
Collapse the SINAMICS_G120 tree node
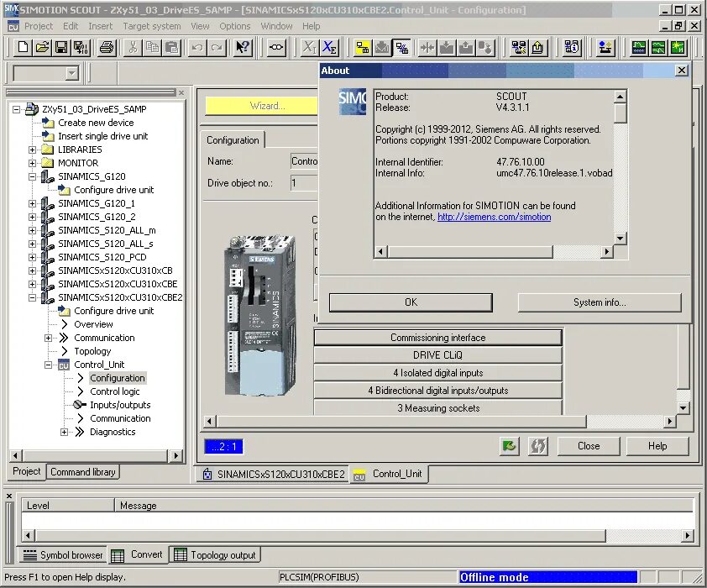[x=33, y=176]
